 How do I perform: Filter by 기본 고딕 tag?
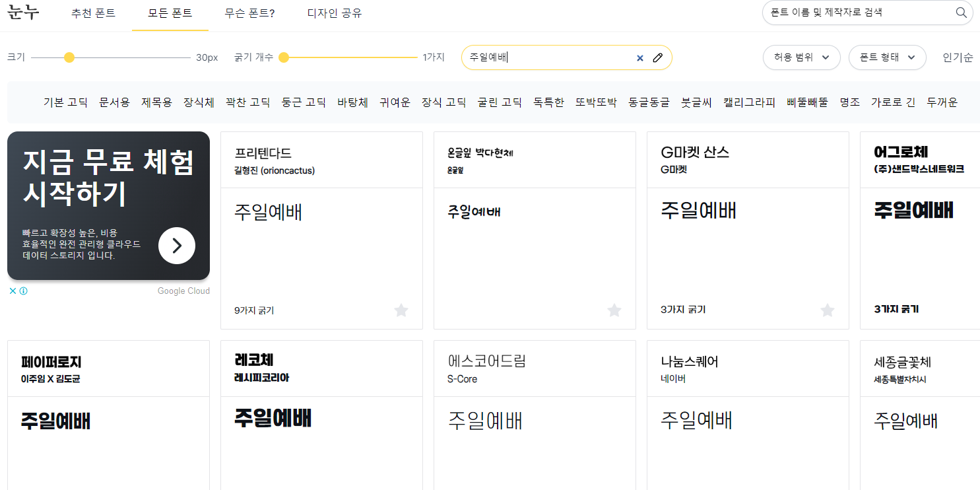[x=65, y=102]
